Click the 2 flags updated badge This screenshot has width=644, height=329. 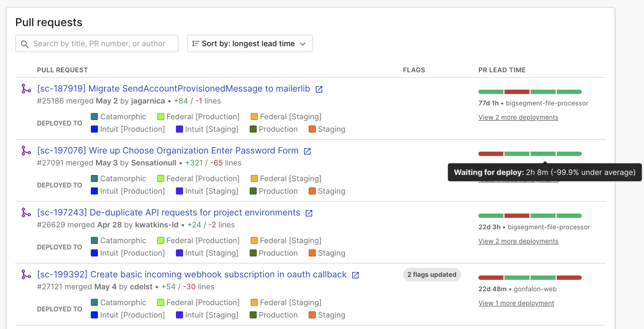point(432,274)
